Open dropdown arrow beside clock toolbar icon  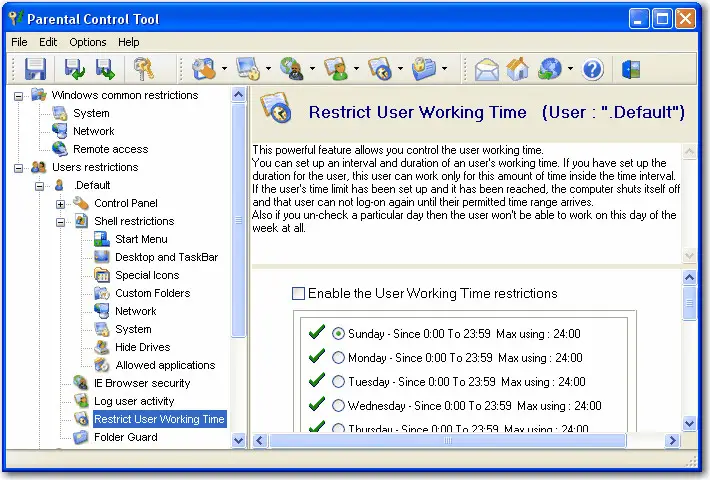coord(400,69)
